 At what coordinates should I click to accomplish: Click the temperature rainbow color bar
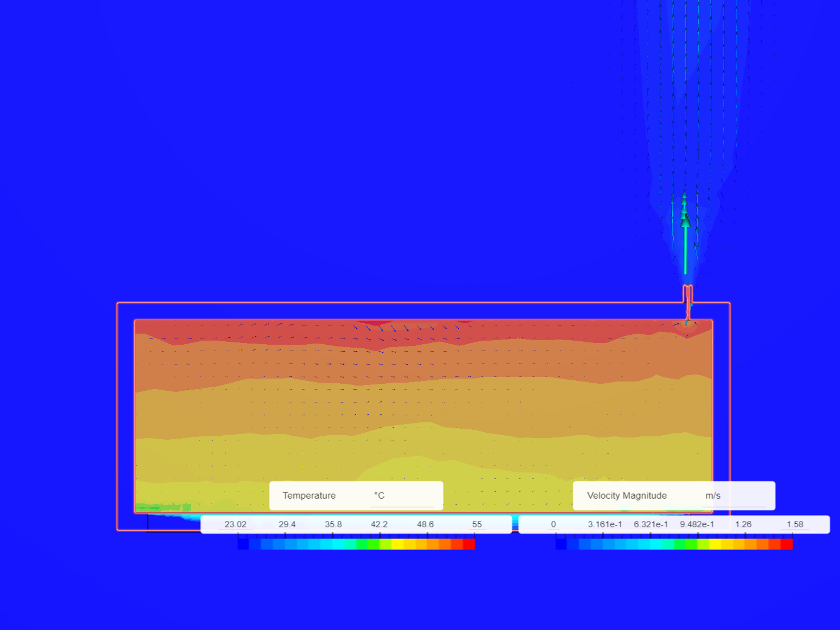356,544
